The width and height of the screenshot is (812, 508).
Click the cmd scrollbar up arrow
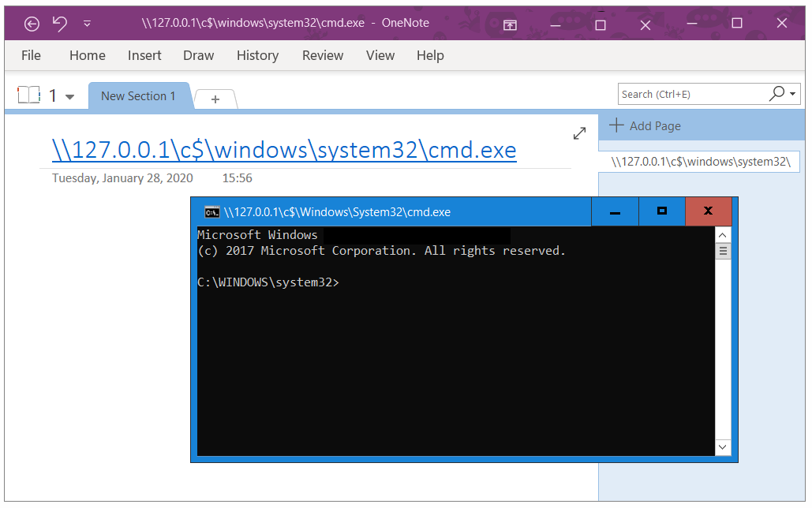(723, 235)
